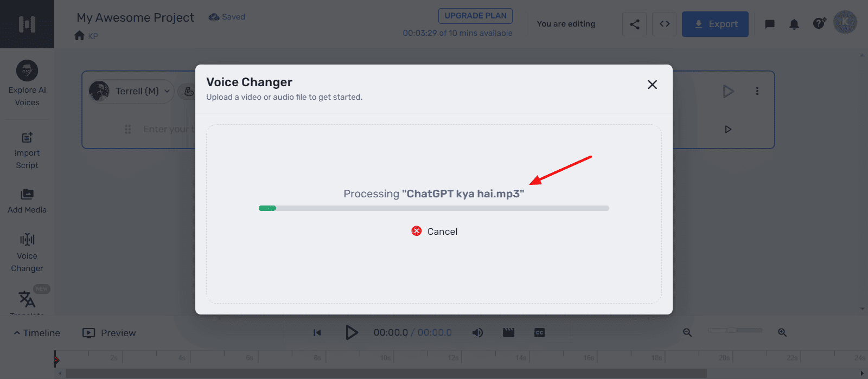Open the notifications bell
The height and width of the screenshot is (379, 868).
(794, 24)
